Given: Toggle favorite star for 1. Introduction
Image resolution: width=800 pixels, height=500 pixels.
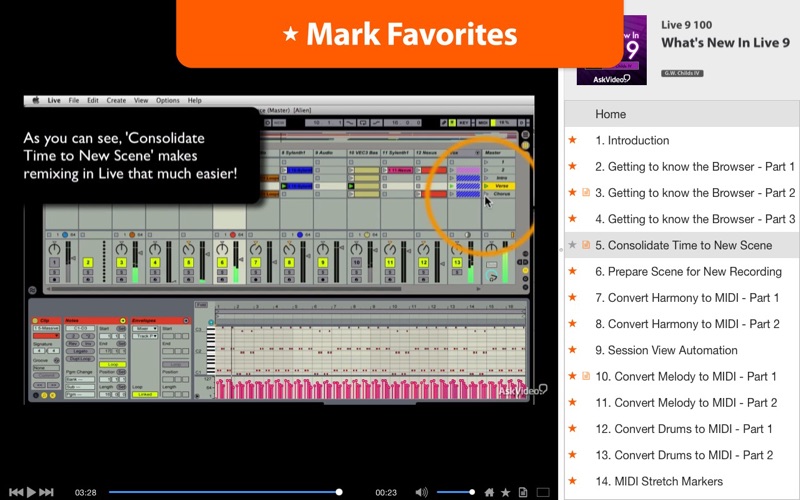Looking at the screenshot, I should tap(573, 140).
